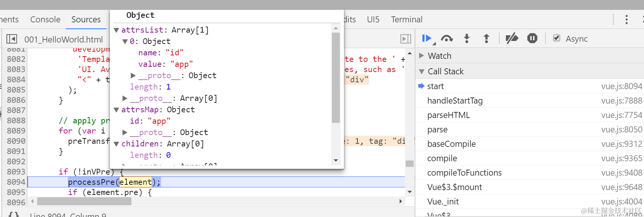Expand __proto__: Array[0] under length 1
This screenshot has width=644, height=217.
(x=125, y=98)
